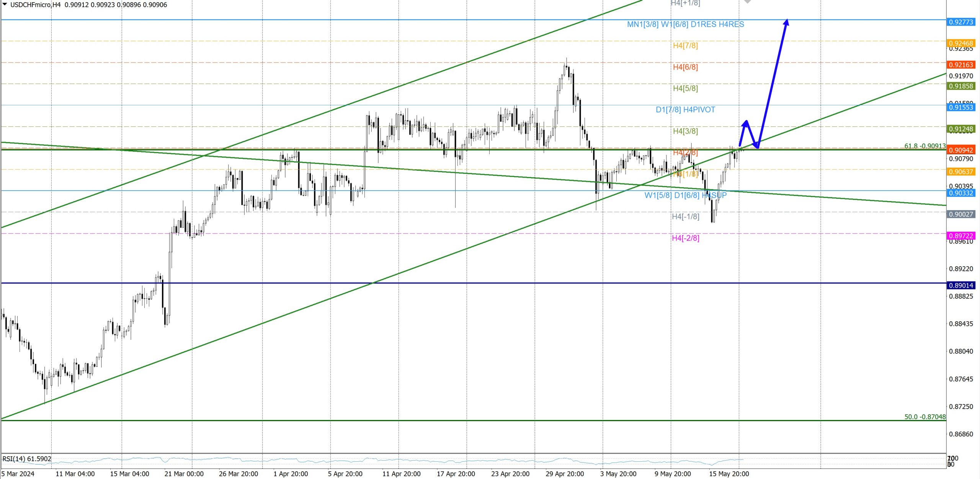The width and height of the screenshot is (980, 479).
Task: Click the orange 0.92468 price label
Action: coord(960,43)
